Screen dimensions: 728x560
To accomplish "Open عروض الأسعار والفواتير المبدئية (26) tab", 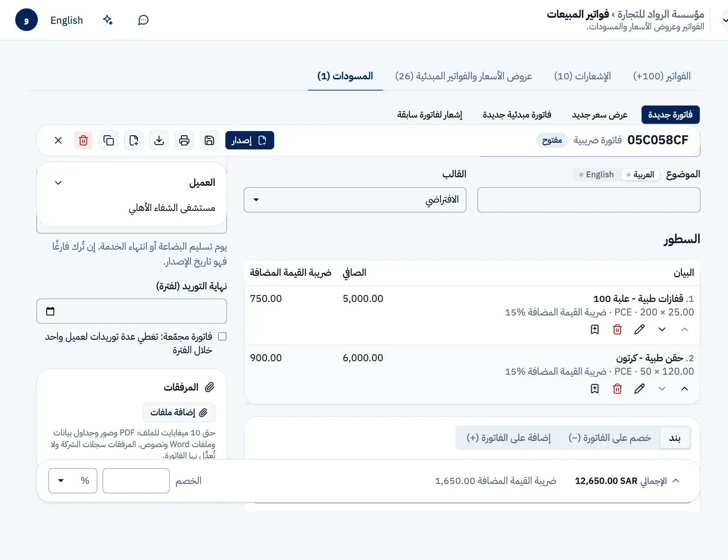I will coord(463,76).
